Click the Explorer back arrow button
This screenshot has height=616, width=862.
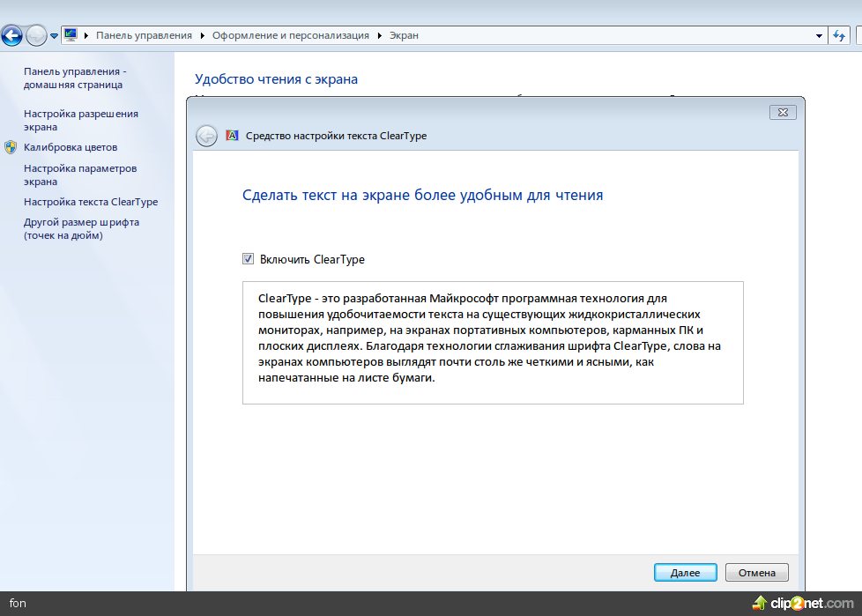11,36
